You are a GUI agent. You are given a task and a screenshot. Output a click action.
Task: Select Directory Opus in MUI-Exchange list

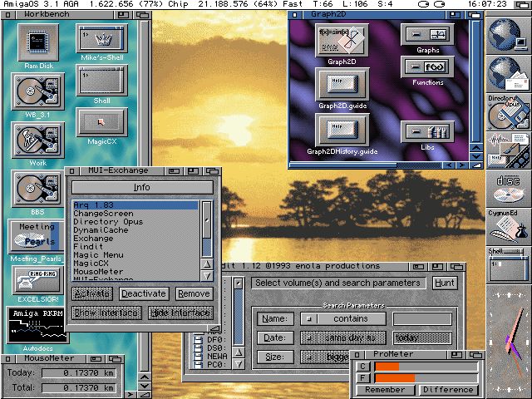108,222
